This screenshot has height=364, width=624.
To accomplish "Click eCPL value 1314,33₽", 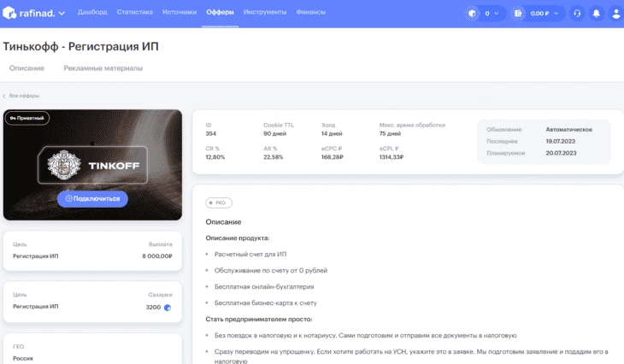I will click(391, 157).
